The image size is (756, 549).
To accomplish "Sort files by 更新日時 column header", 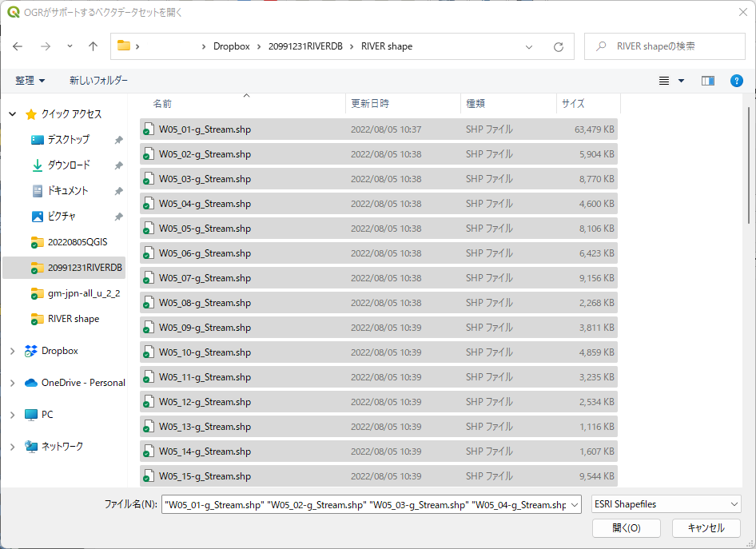I will click(370, 104).
